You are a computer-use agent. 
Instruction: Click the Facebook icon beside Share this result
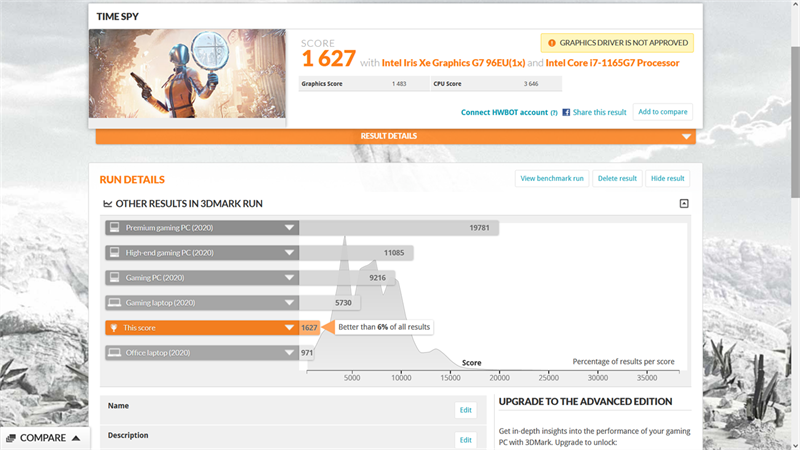(566, 112)
